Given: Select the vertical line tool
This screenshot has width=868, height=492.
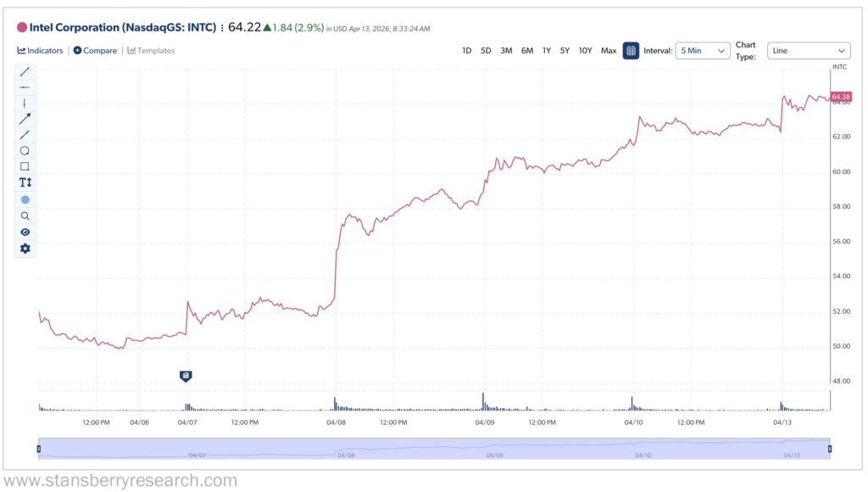Looking at the screenshot, I should [x=25, y=103].
